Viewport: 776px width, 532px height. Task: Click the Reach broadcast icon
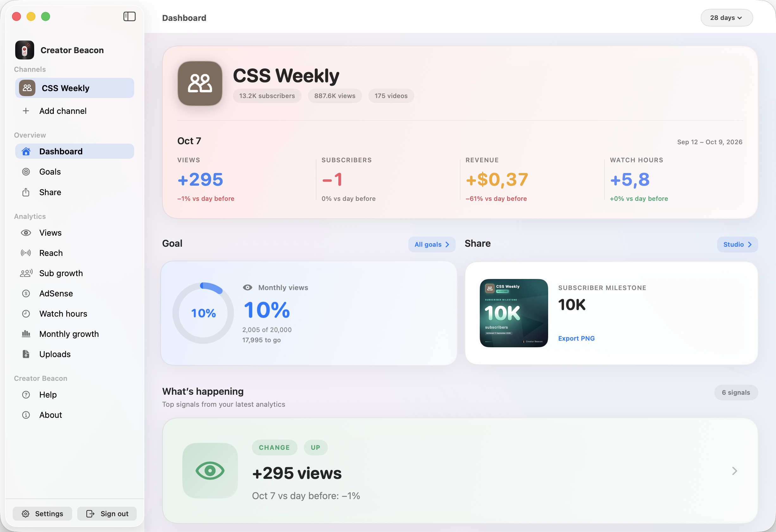tap(26, 253)
